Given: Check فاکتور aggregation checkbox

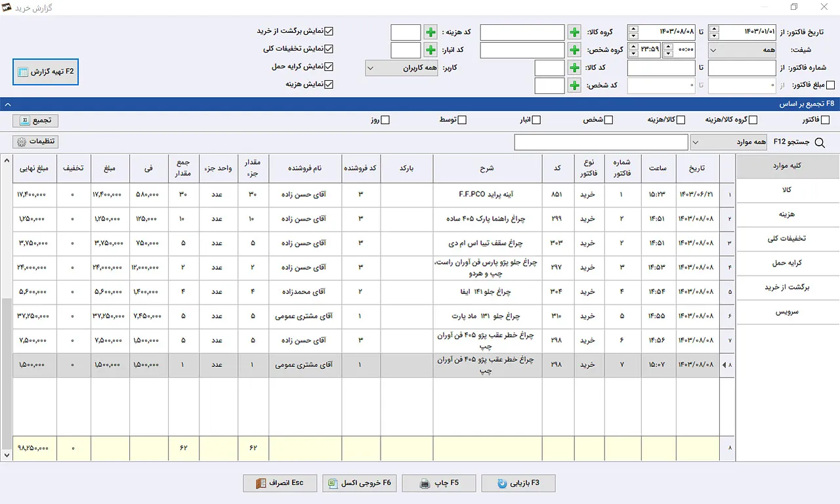Looking at the screenshot, I should pyautogui.click(x=826, y=120).
